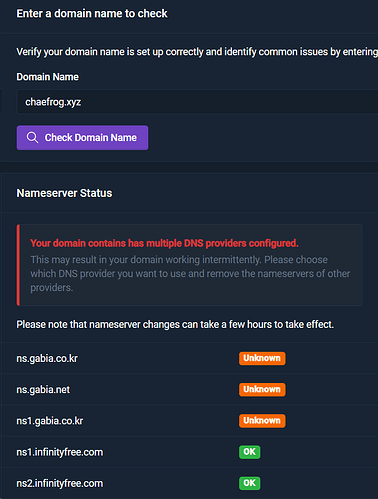
Task: Click the 'Enter a domain name to check' heading
Action: click(x=92, y=14)
